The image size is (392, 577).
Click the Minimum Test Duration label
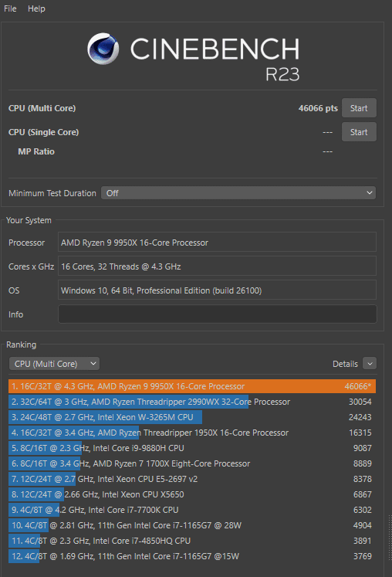[52, 193]
